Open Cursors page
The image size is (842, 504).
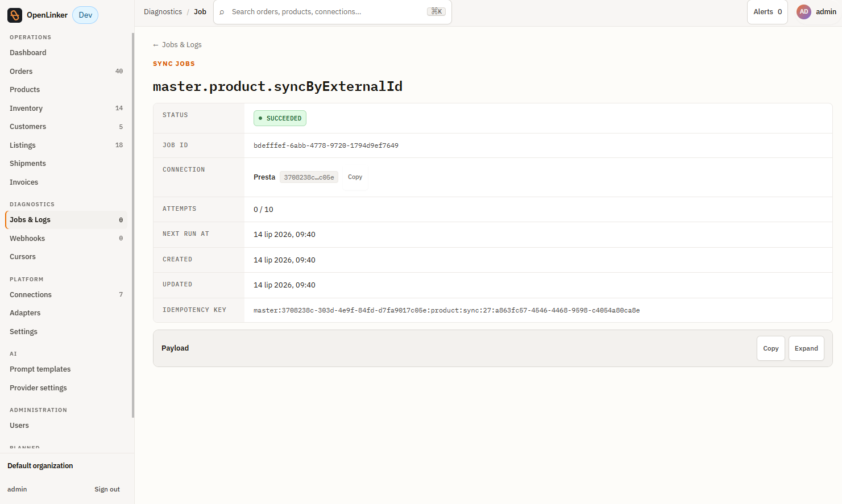pos(66,257)
